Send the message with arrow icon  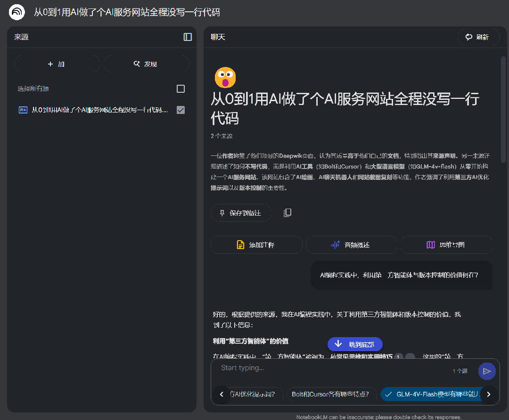pos(486,371)
